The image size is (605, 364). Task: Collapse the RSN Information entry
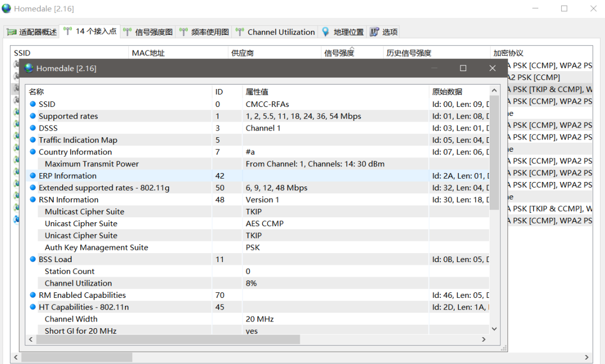coord(33,199)
